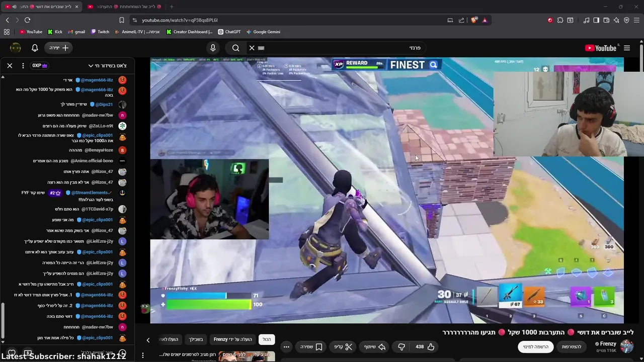Image resolution: width=644 pixels, height=362 pixels.
Task: Open the ChatGPT bookmark
Action: coord(229,32)
